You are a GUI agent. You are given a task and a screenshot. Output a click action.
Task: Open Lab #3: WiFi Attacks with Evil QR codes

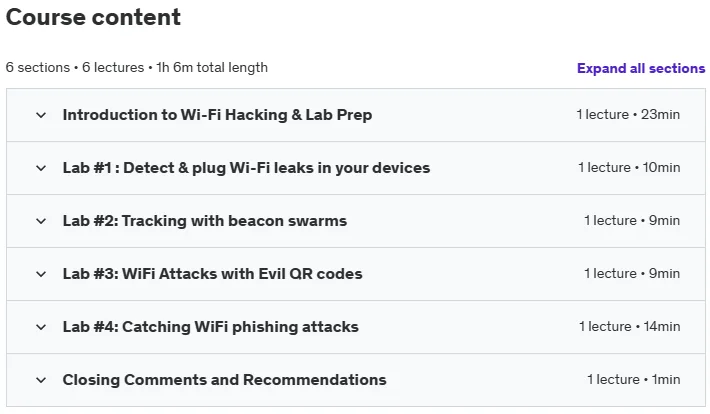point(212,274)
